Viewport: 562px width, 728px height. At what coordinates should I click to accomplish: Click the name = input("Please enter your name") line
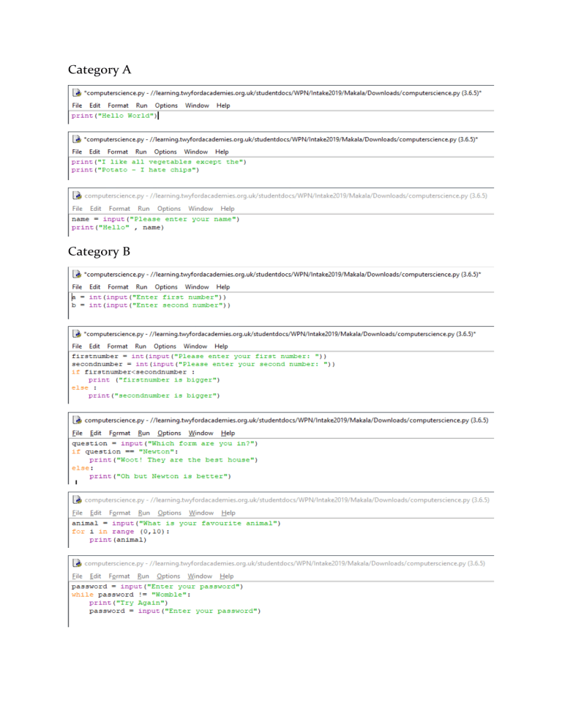155,219
